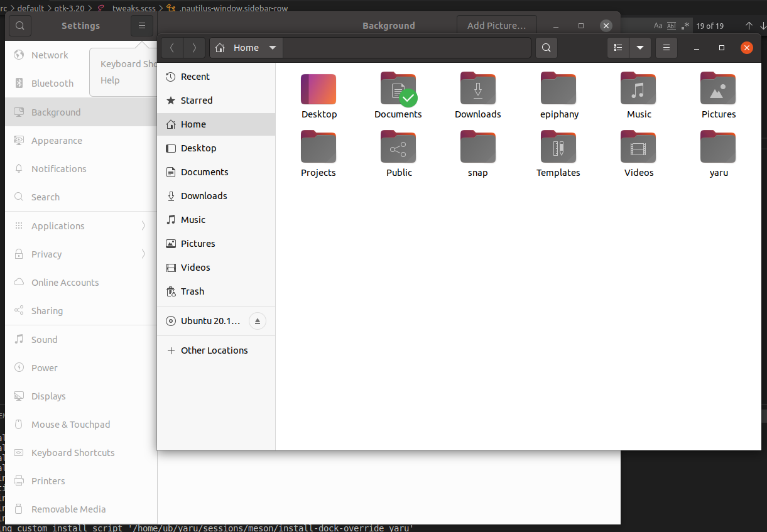Open Background panel in Settings

[x=81, y=112]
